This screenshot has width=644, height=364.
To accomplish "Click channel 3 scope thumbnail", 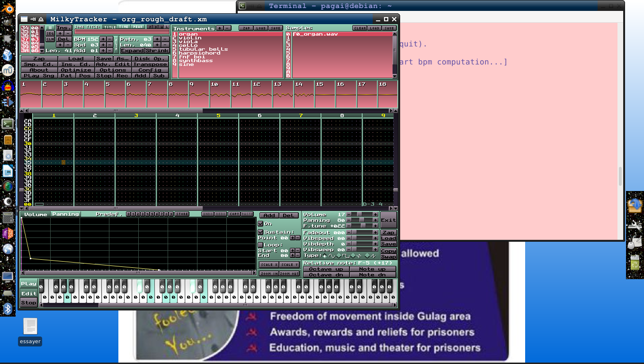I will (x=72, y=94).
